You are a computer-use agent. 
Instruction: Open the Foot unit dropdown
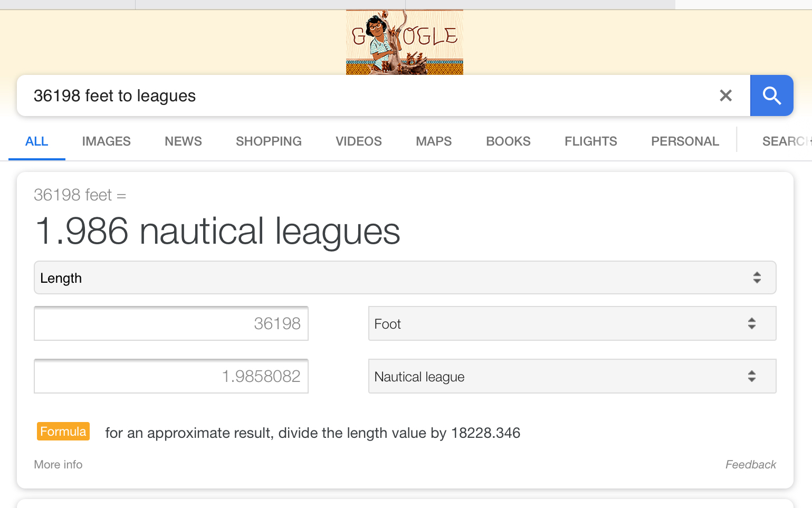[x=572, y=323]
